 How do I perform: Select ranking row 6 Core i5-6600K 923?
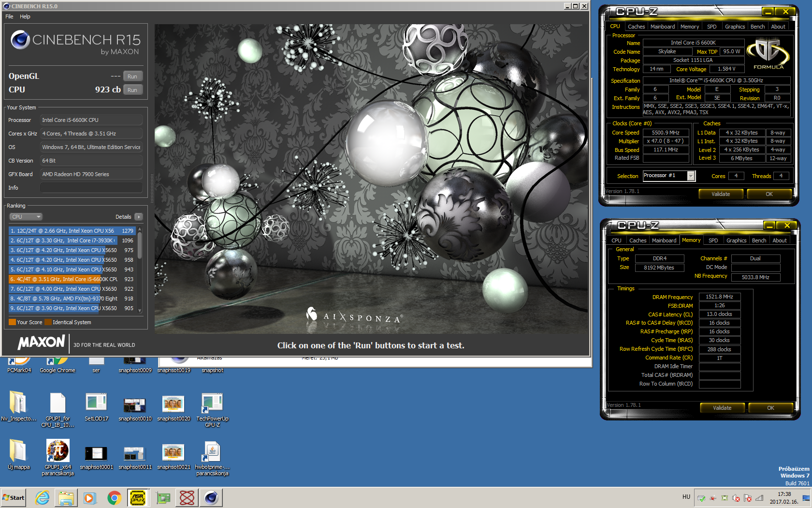coord(72,279)
